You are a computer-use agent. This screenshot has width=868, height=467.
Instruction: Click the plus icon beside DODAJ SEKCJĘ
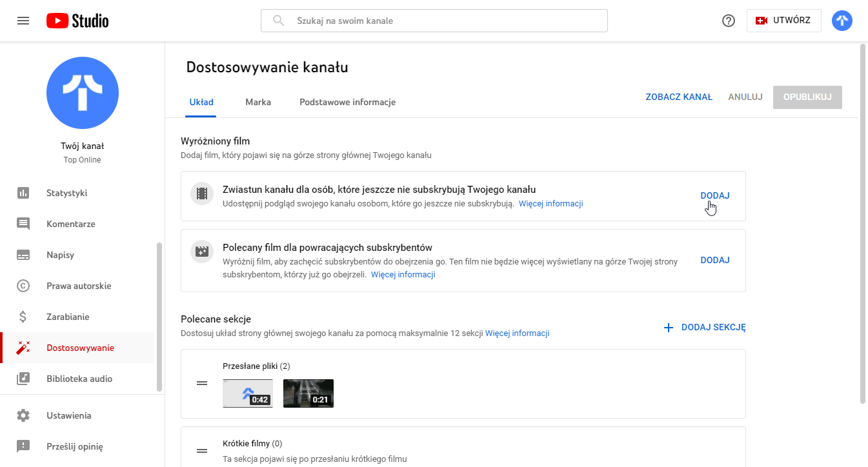[x=669, y=328]
